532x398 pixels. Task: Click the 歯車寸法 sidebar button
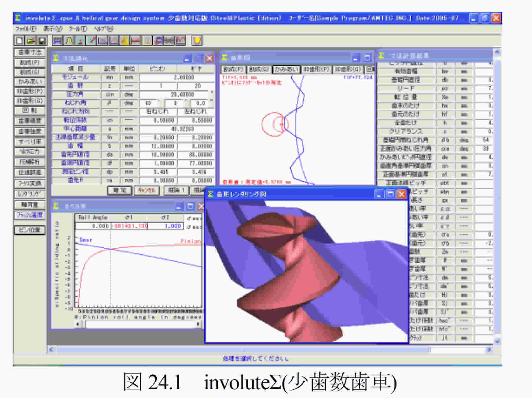pos(30,52)
